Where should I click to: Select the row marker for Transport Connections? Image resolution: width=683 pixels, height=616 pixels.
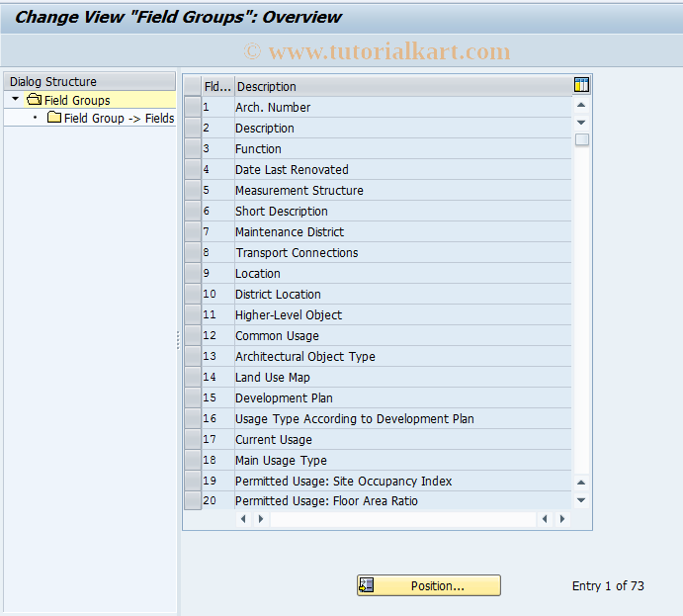click(x=193, y=252)
